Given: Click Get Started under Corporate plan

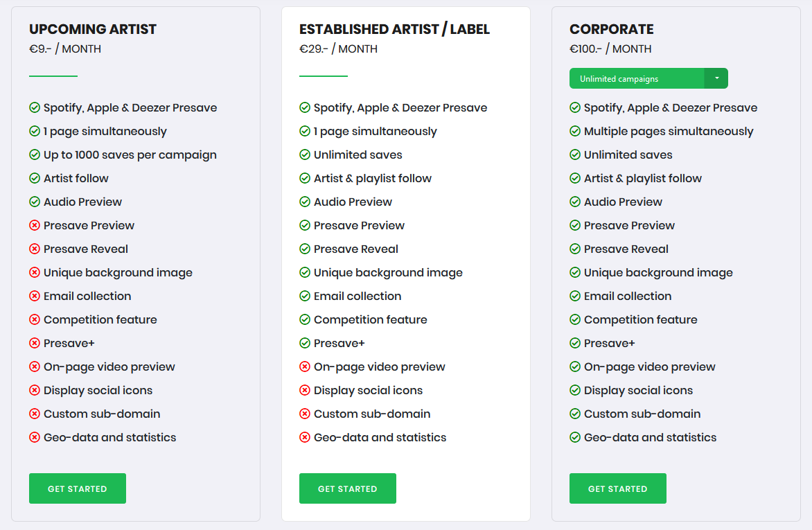Looking at the screenshot, I should tap(618, 488).
